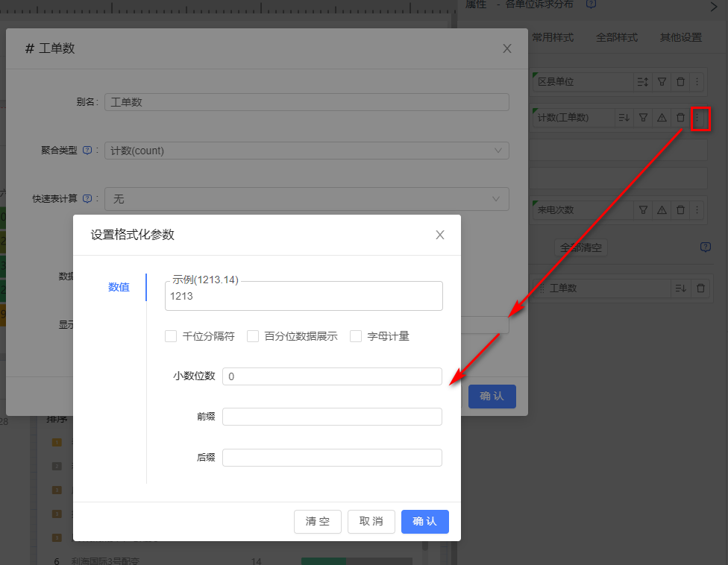Open more options for 计数(工单数) field
Screen dimensions: 728x565
pyautogui.click(x=699, y=117)
